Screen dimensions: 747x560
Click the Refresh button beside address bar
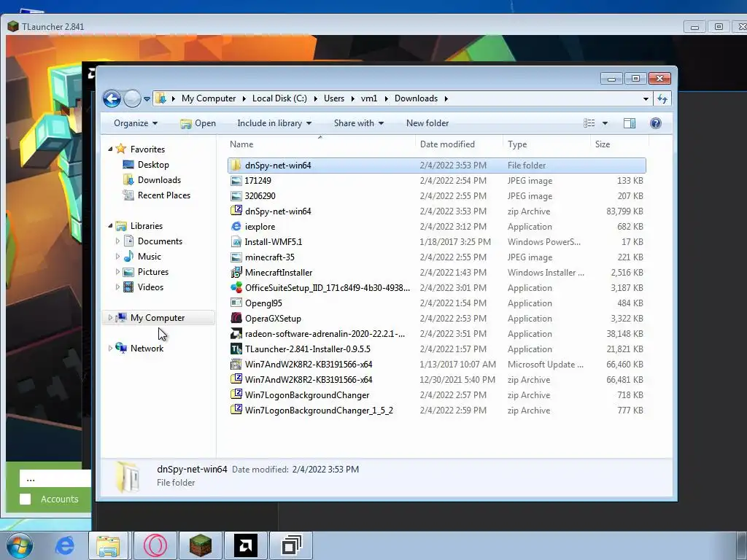point(662,98)
